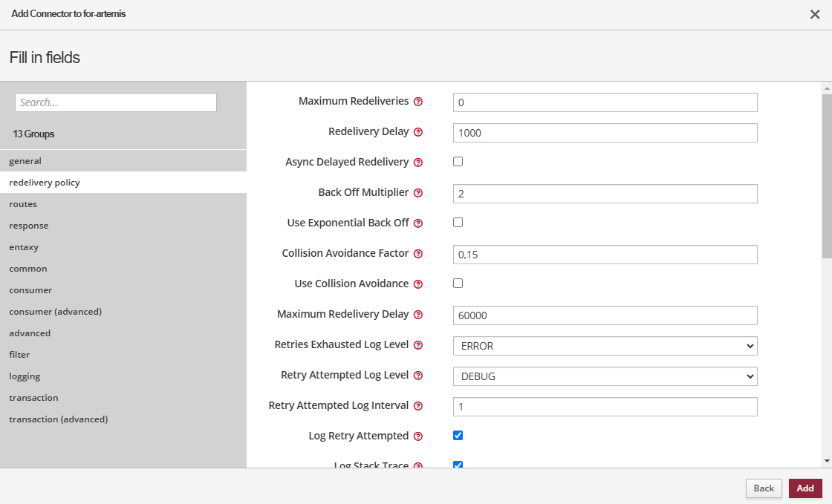Click help icon next to Maximum Redeliveries
The image size is (832, 504).
click(x=418, y=102)
